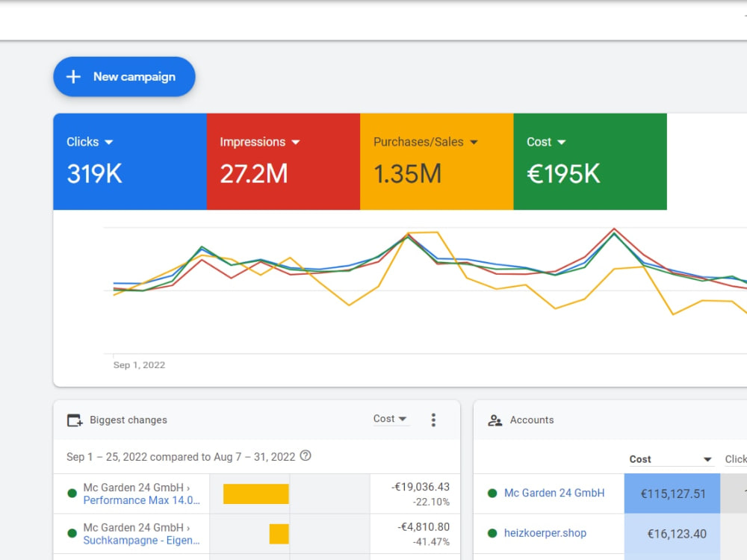
Task: Open the Cost metric dropdown in green tile
Action: (x=546, y=142)
